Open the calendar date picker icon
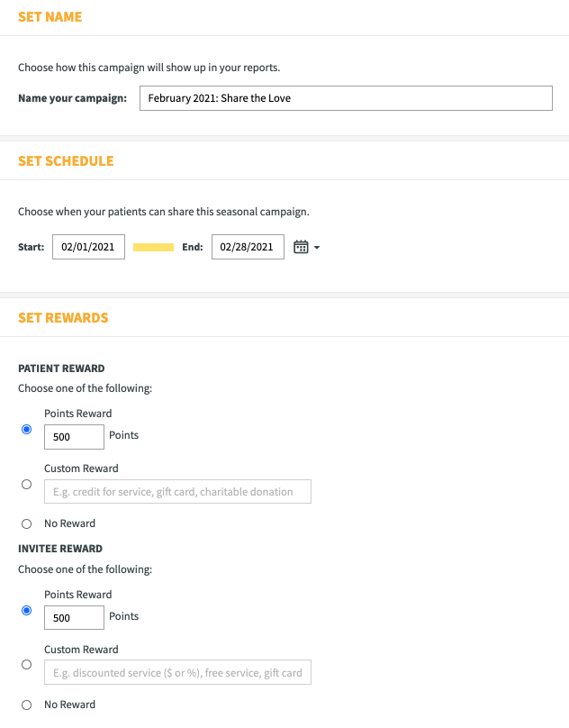The image size is (569, 728). click(x=301, y=247)
